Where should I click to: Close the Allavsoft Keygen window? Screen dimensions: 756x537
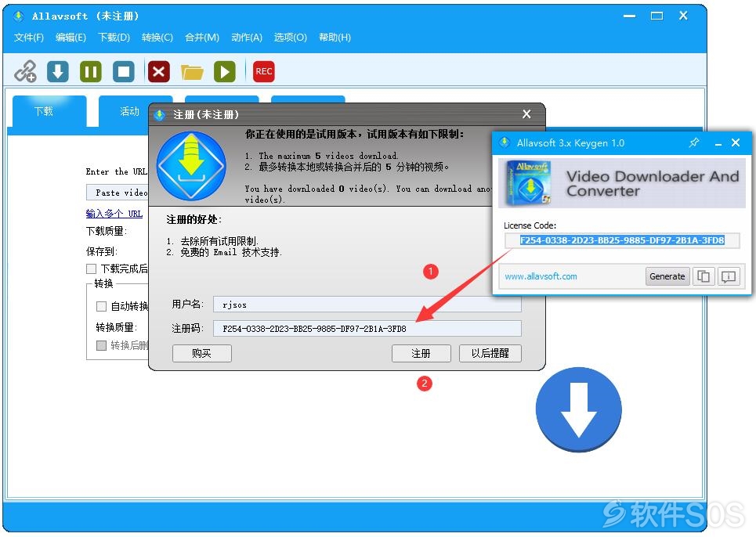coord(736,142)
